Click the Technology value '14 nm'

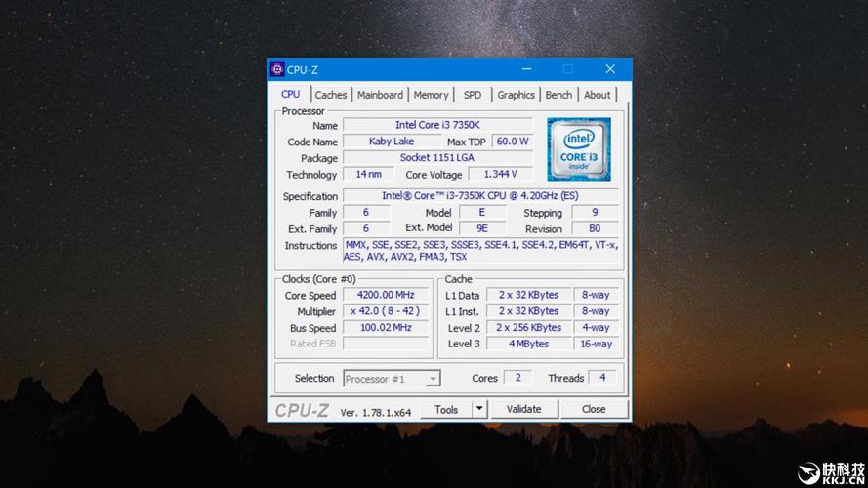click(368, 174)
